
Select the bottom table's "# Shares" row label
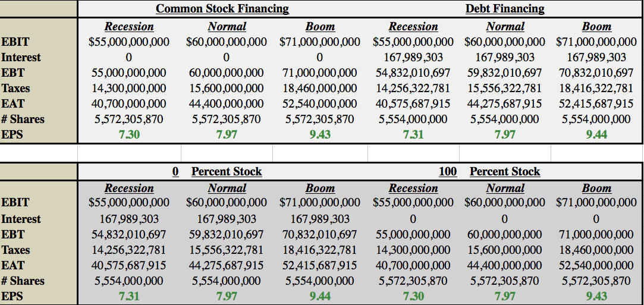[x=23, y=281]
